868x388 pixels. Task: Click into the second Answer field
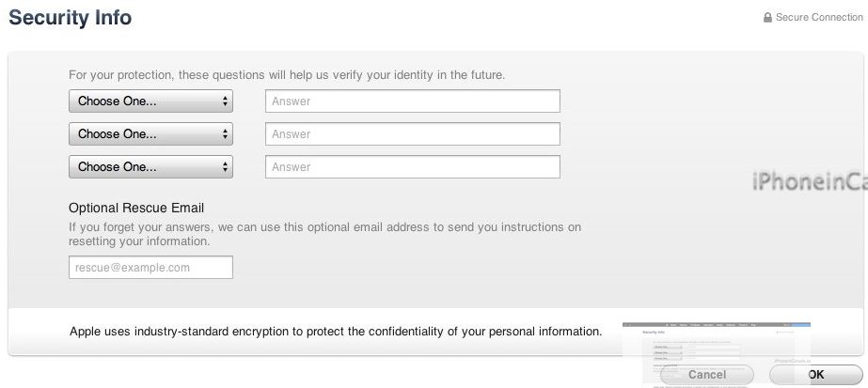pyautogui.click(x=413, y=133)
